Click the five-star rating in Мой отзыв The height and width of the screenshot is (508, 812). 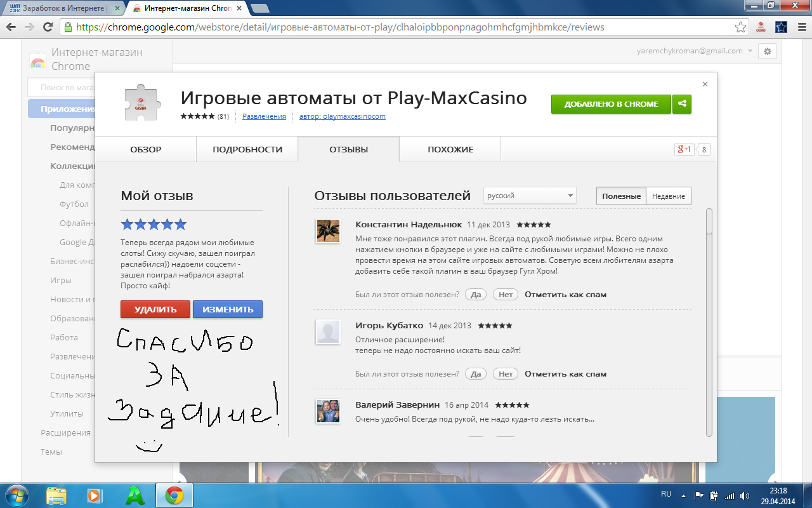click(x=154, y=224)
